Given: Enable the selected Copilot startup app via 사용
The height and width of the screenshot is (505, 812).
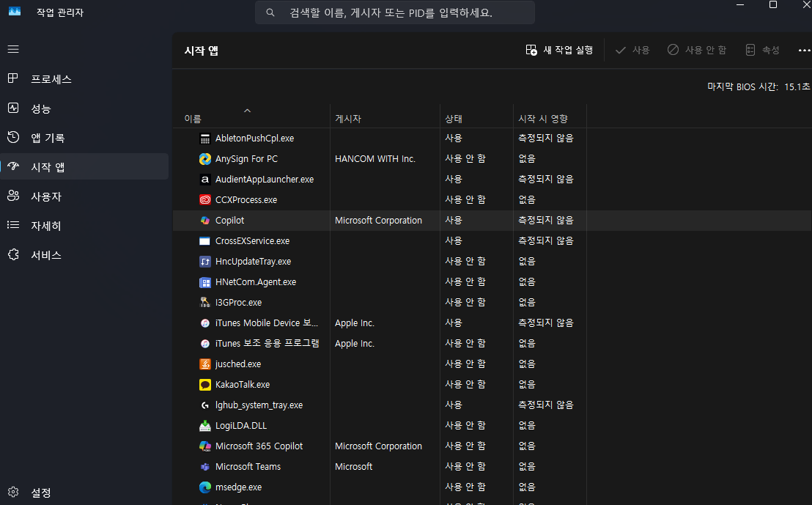Looking at the screenshot, I should [632, 50].
